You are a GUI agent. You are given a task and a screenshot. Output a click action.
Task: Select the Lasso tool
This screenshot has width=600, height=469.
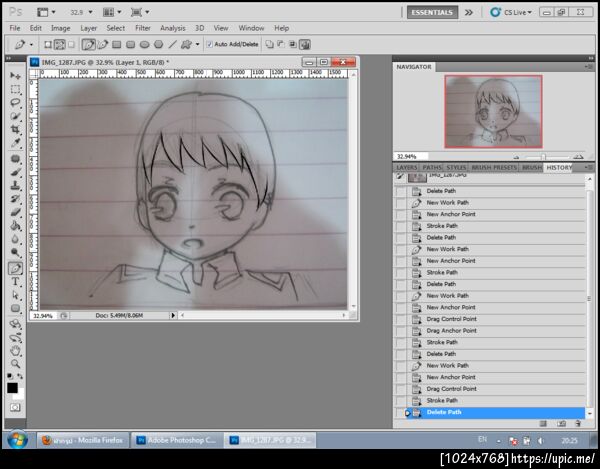click(15, 103)
